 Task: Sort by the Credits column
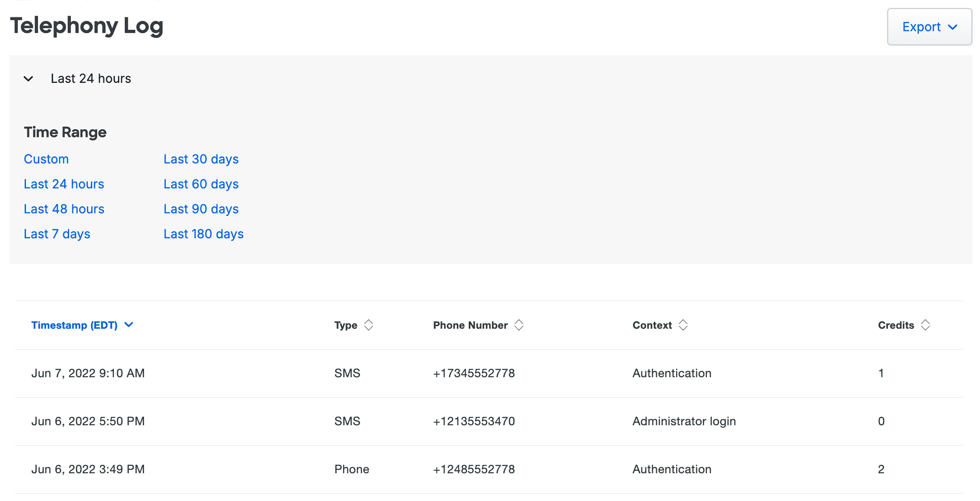click(927, 325)
